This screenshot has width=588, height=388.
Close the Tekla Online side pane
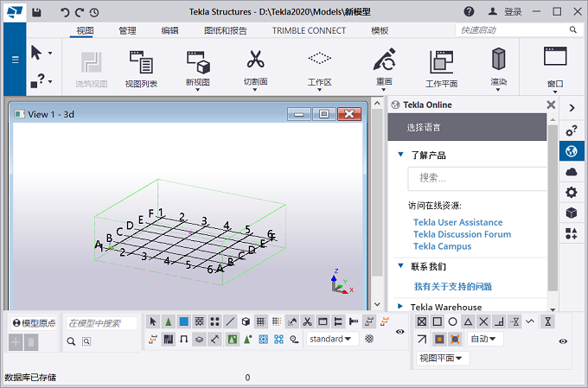pos(551,105)
